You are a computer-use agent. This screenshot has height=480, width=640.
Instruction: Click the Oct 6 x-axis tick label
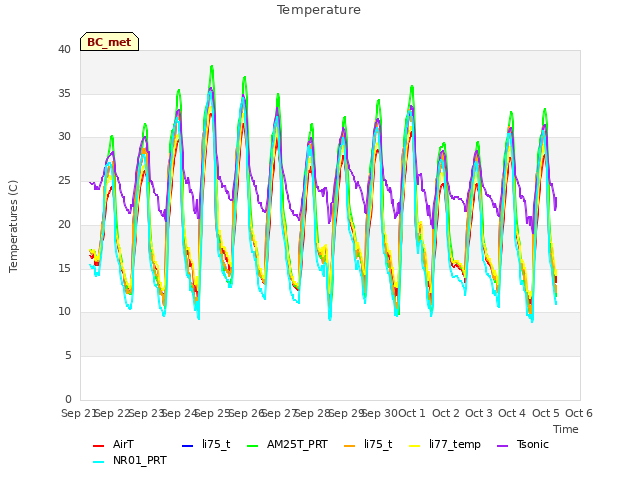click(579, 413)
